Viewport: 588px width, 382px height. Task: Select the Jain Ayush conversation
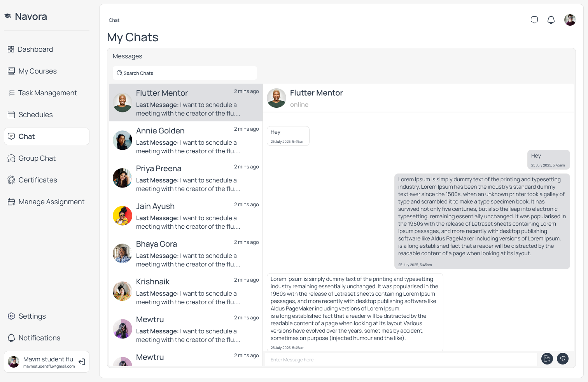[x=186, y=216]
